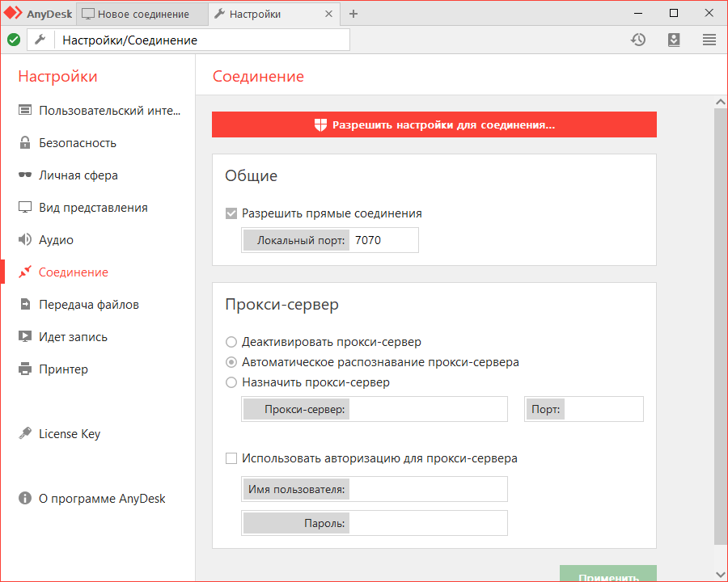Open Личная сфера settings section
The height and width of the screenshot is (582, 728).
pos(98,175)
